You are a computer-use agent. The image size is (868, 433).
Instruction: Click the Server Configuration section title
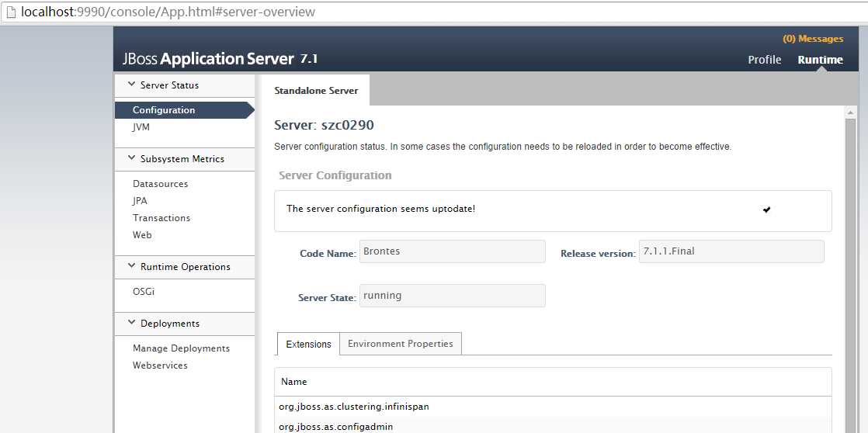(335, 175)
